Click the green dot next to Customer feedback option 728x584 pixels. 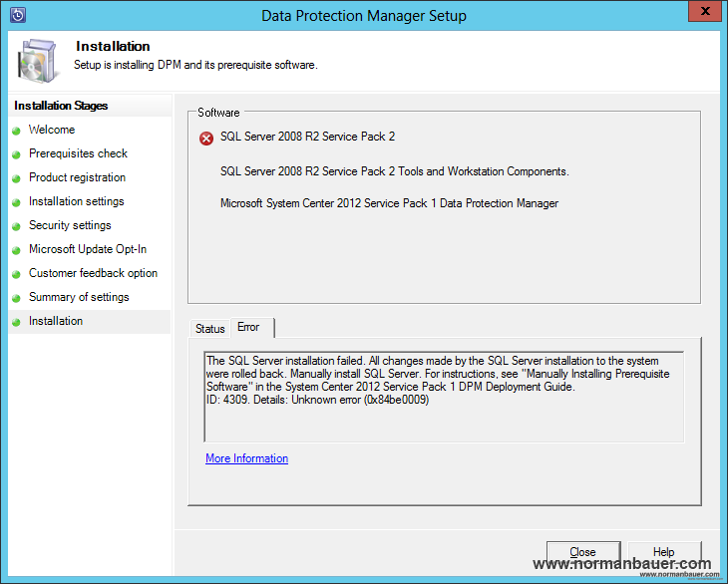pyautogui.click(x=17, y=275)
